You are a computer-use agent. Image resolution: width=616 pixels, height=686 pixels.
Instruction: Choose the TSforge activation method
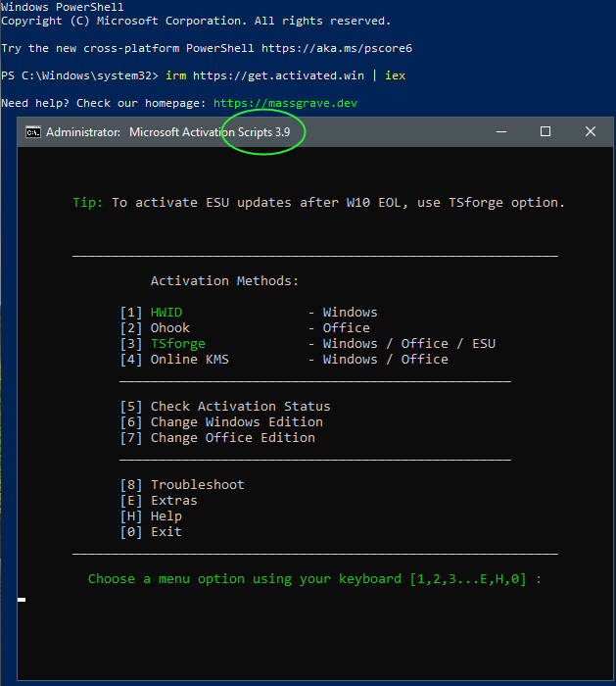[x=177, y=343]
